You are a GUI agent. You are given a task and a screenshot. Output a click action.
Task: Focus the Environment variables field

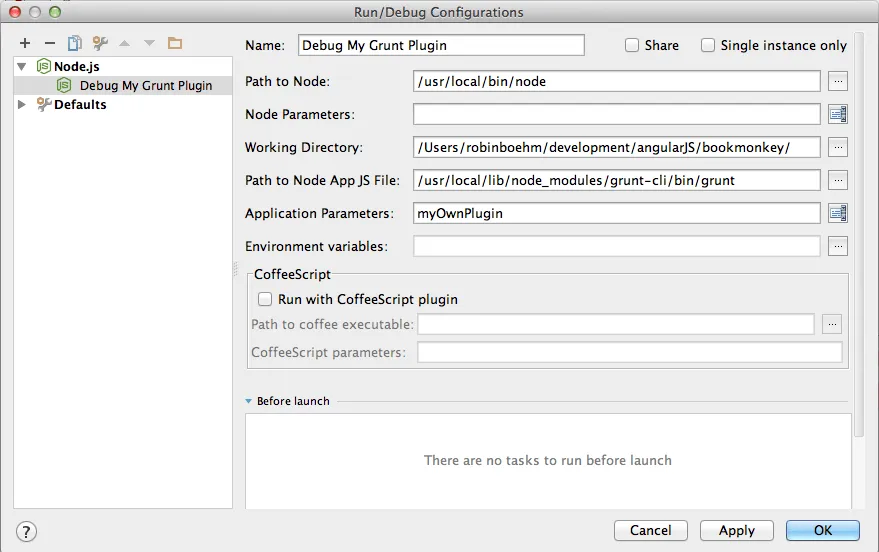tap(617, 247)
